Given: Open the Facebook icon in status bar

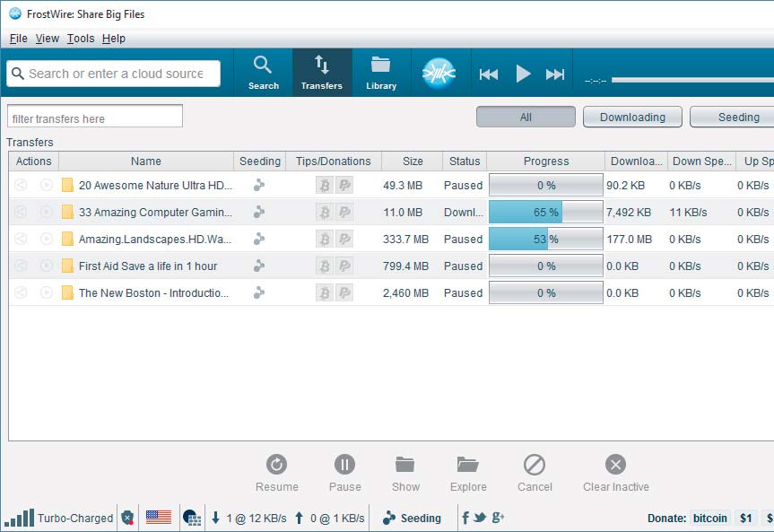Looking at the screenshot, I should 465,517.
